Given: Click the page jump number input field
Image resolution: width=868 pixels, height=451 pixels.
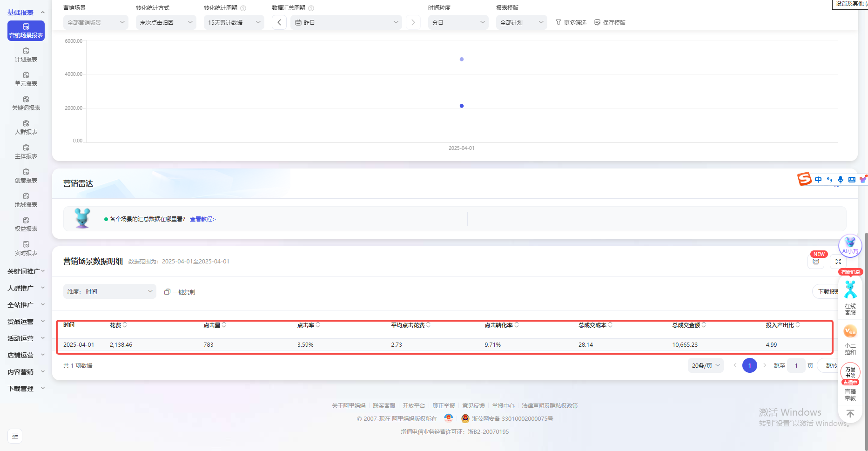Looking at the screenshot, I should [x=796, y=366].
